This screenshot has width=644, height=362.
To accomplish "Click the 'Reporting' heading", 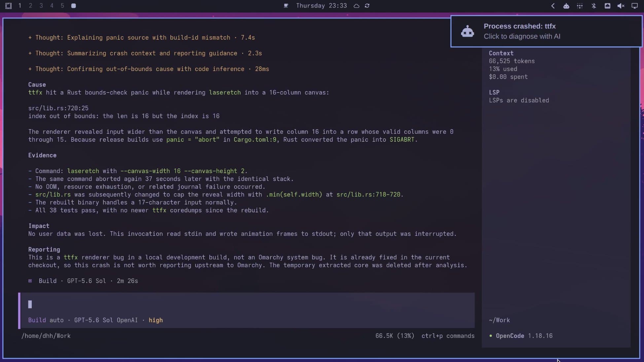I will 44,249.
